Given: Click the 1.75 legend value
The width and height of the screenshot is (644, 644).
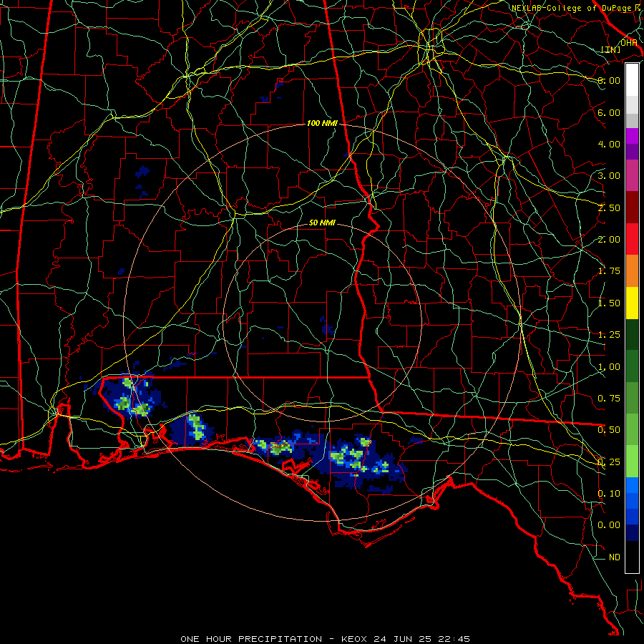Looking at the screenshot, I should [x=609, y=271].
